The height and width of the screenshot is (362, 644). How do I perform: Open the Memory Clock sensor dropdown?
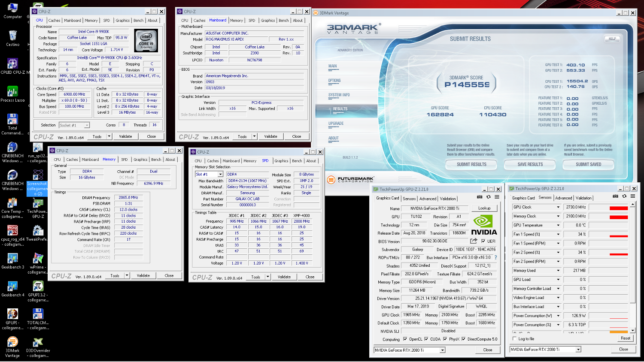click(x=558, y=216)
